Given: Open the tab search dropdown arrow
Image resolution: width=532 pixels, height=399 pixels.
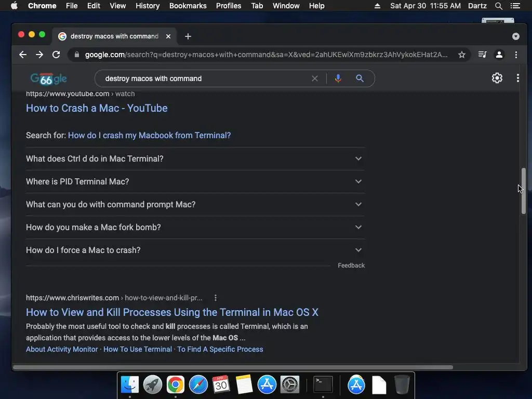Looking at the screenshot, I should point(515,36).
